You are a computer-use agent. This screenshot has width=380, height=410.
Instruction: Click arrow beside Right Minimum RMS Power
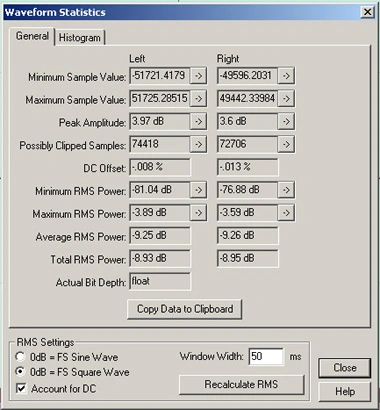[286, 190]
